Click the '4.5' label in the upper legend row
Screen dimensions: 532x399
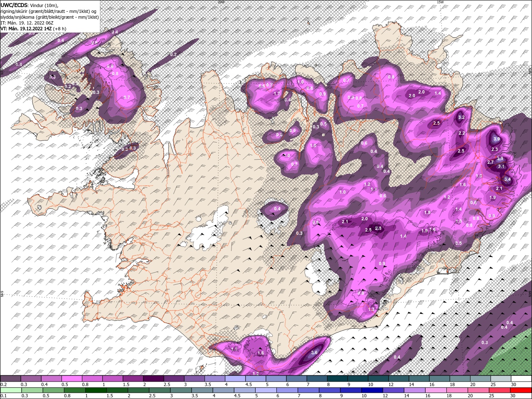(x=249, y=384)
